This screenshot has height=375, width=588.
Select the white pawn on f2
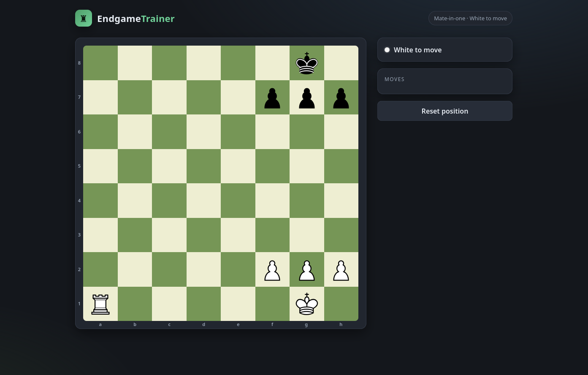pos(272,270)
